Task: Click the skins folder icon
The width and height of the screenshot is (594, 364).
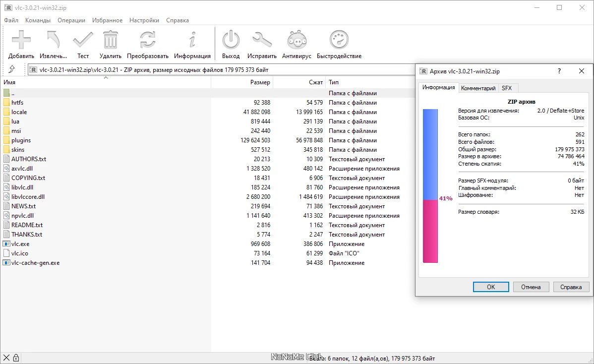Action: [6, 150]
